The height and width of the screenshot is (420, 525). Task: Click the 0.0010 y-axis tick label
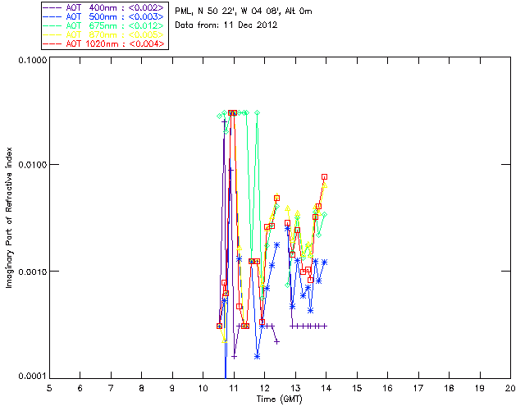[33, 272]
